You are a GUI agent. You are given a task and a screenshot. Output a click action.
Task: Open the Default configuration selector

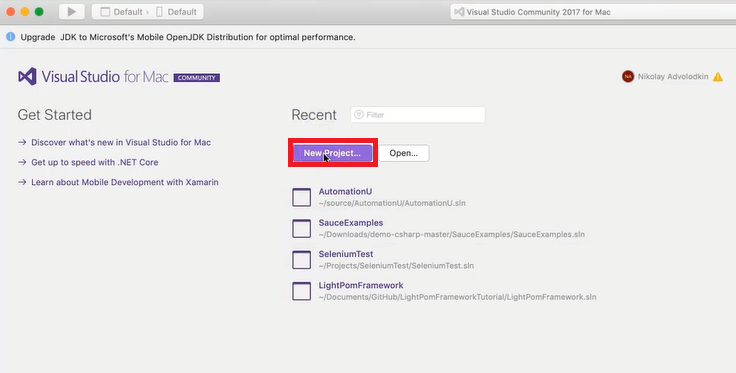(x=121, y=12)
